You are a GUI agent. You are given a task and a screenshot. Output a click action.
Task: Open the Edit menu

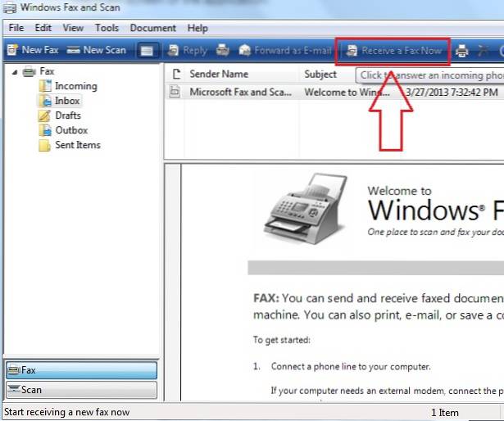point(43,28)
